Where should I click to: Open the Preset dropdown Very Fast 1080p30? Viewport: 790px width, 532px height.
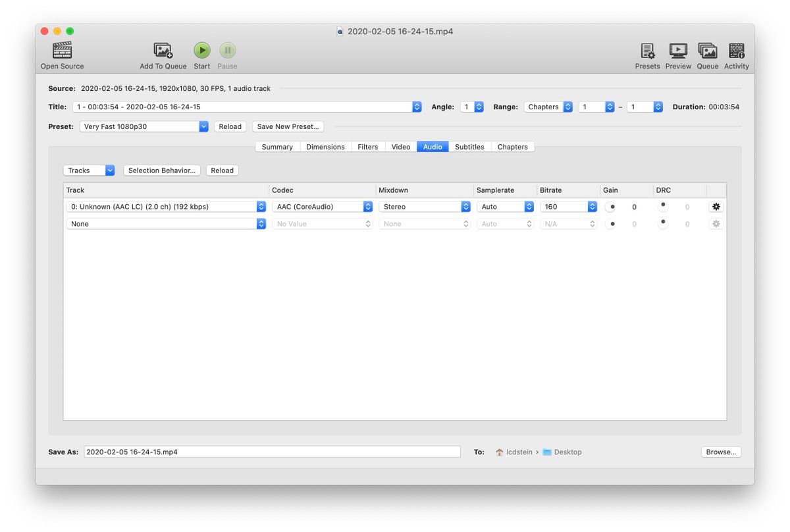[x=144, y=126]
